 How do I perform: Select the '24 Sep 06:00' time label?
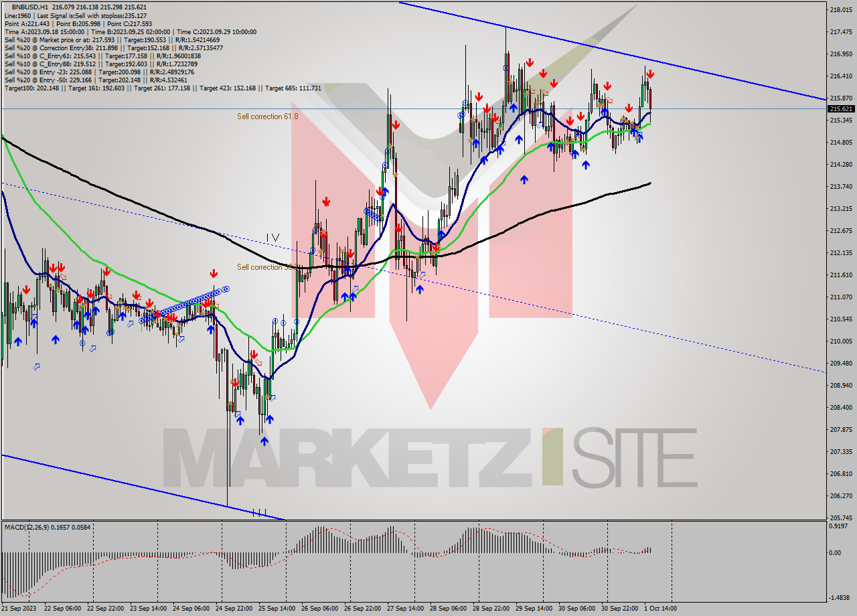pyautogui.click(x=191, y=609)
